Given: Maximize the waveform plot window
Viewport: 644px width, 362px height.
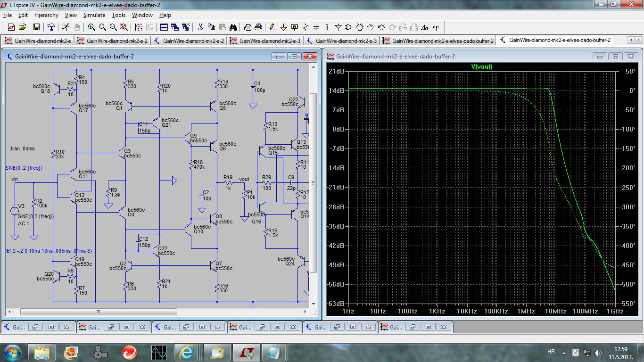Looking at the screenshot, I should (x=615, y=56).
